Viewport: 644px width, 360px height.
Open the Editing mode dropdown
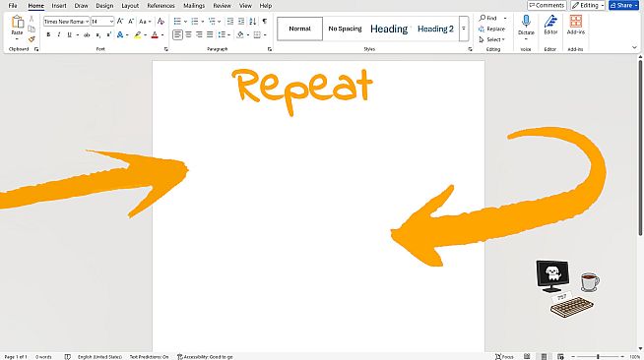pos(588,5)
